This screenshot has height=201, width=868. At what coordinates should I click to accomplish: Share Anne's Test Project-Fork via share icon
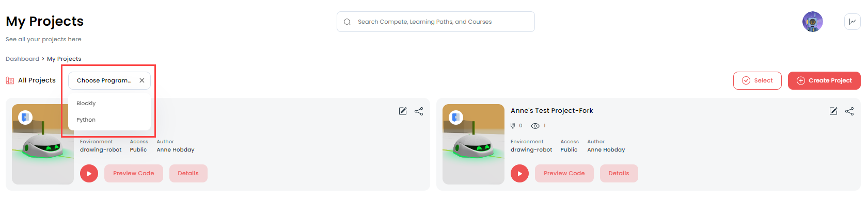click(849, 111)
